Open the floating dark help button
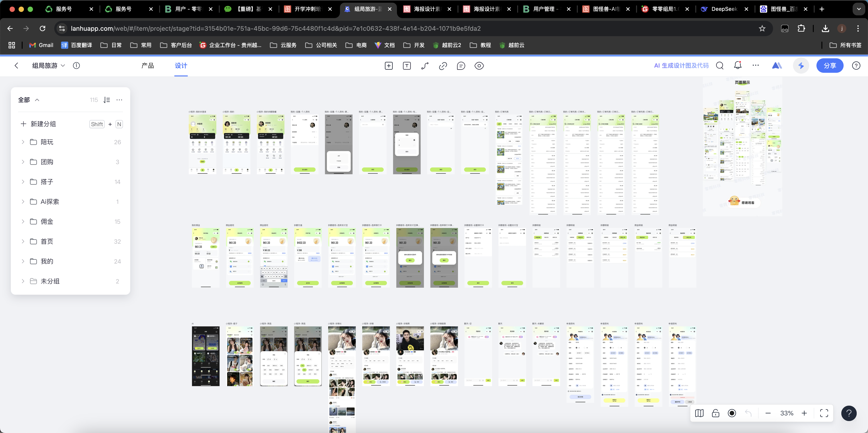The height and width of the screenshot is (433, 868). 849,413
